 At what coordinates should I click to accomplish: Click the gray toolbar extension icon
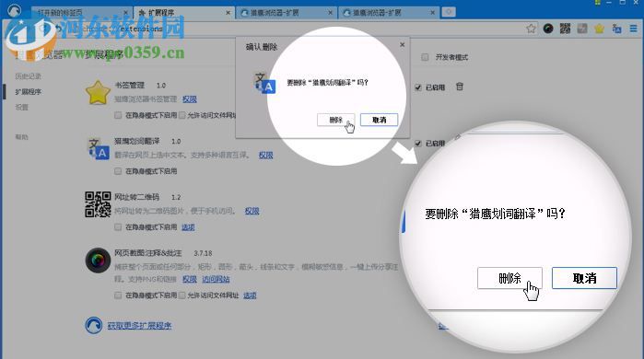[582, 29]
